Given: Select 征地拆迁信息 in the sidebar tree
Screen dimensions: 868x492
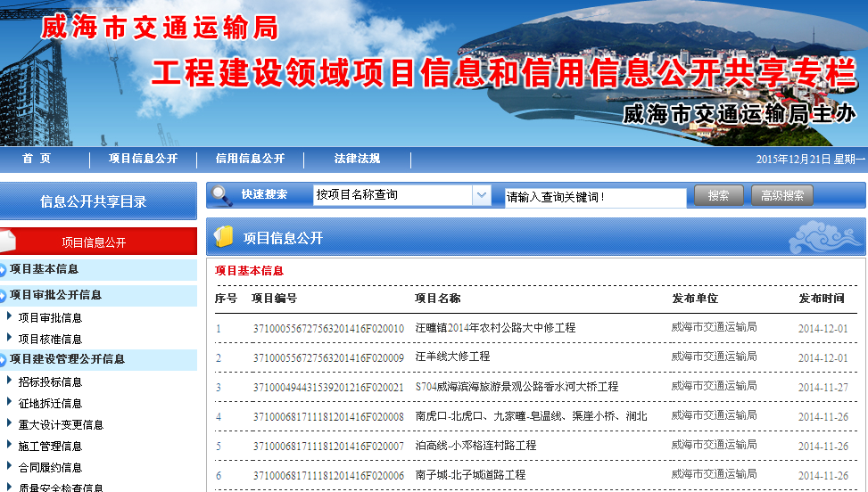Looking at the screenshot, I should (x=50, y=403).
